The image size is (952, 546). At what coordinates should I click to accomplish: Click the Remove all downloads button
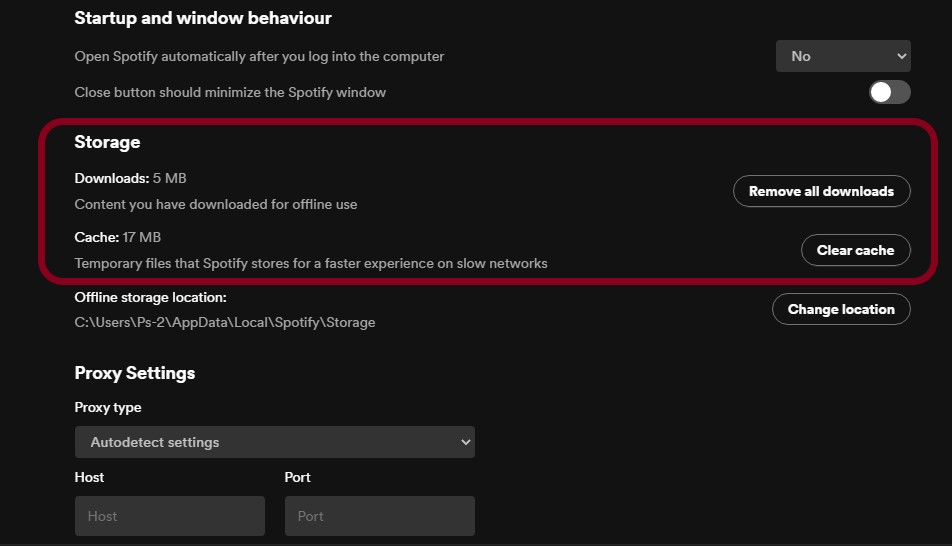pos(821,191)
